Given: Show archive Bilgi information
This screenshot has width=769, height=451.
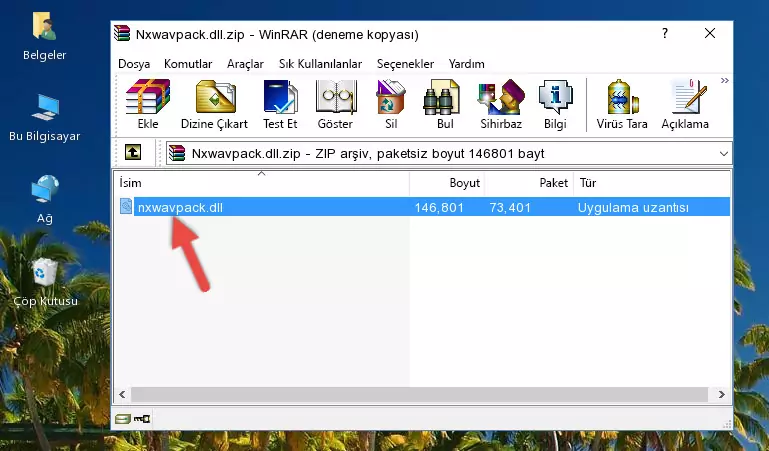Looking at the screenshot, I should 555,97.
